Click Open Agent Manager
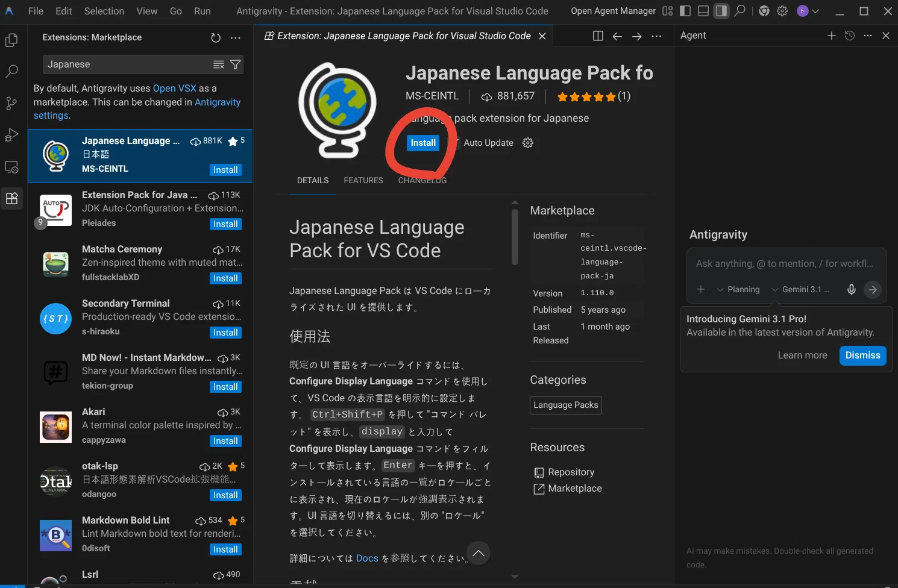 click(613, 11)
